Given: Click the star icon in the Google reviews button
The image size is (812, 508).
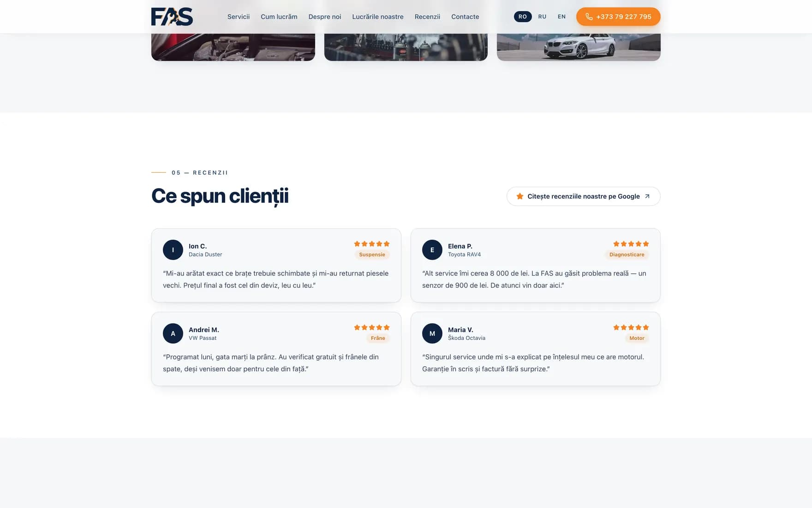Looking at the screenshot, I should click(x=520, y=196).
